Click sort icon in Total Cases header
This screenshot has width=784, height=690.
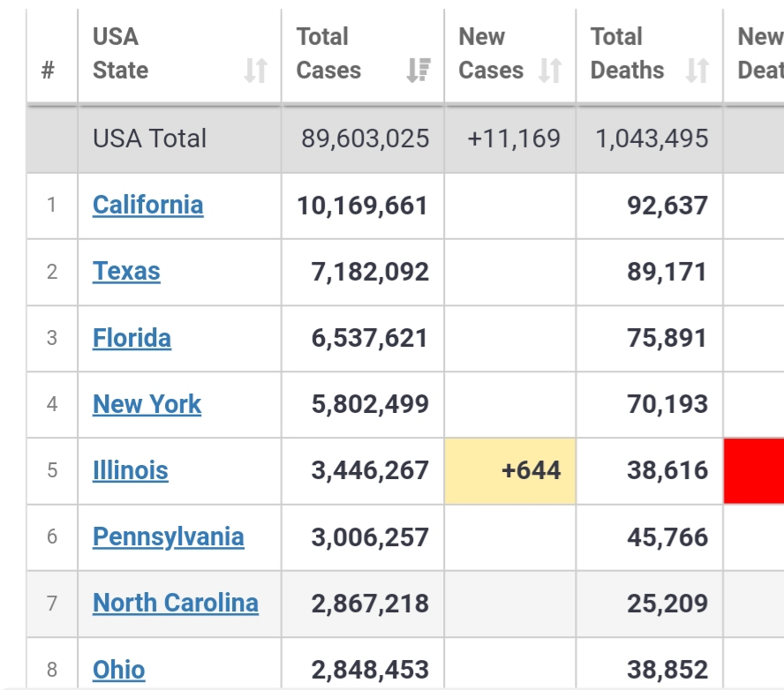coord(418,71)
